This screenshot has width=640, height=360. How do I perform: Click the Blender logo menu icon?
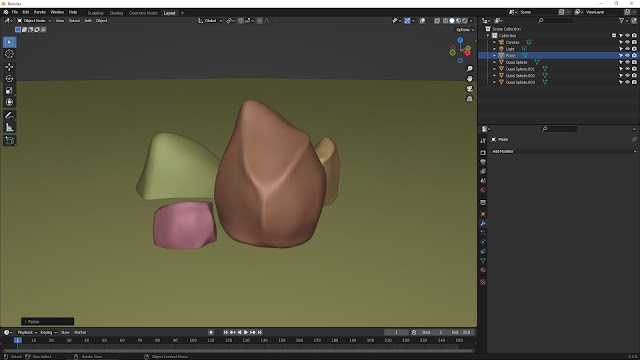(6, 13)
